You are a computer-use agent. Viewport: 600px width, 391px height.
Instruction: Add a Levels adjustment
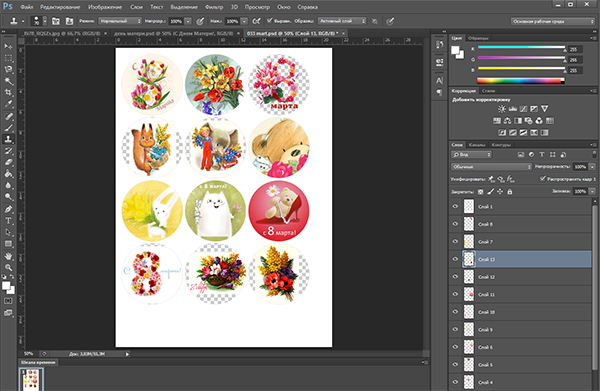[x=513, y=109]
